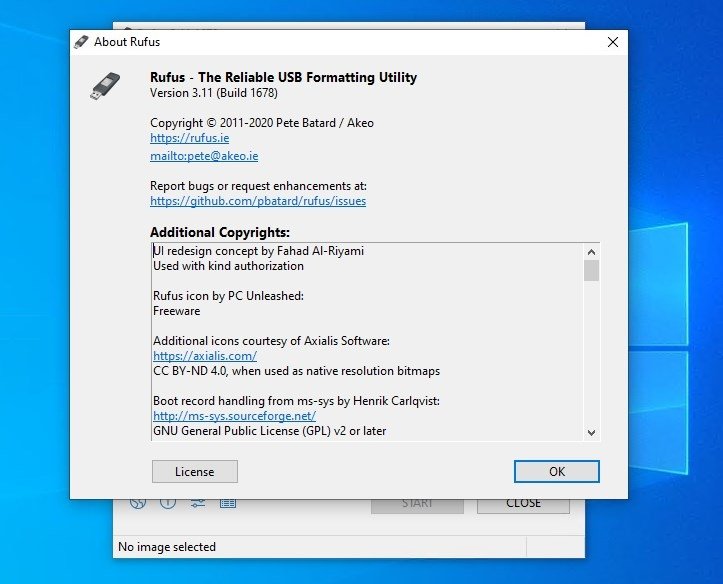Open the ms-sys.sourceforge.net link
Image resolution: width=723 pixels, height=584 pixels.
tap(234, 416)
